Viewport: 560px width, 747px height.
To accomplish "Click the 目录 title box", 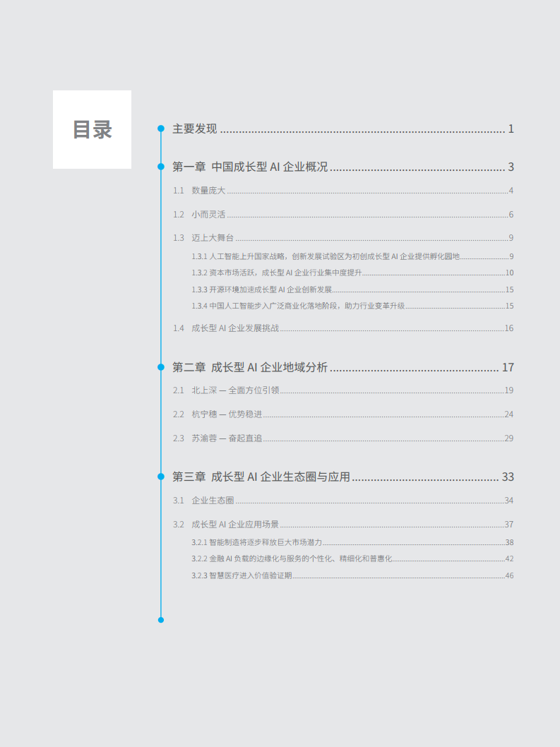I will pos(92,130).
